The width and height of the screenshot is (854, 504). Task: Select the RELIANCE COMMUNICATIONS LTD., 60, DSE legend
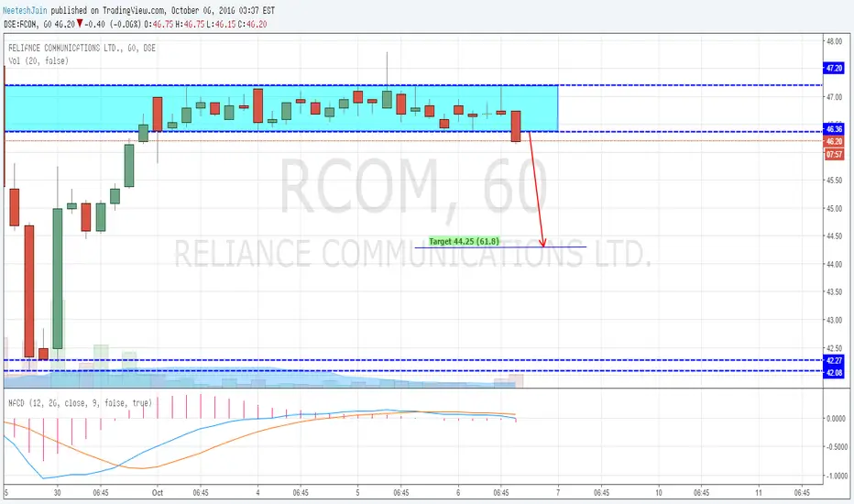pyautogui.click(x=82, y=48)
